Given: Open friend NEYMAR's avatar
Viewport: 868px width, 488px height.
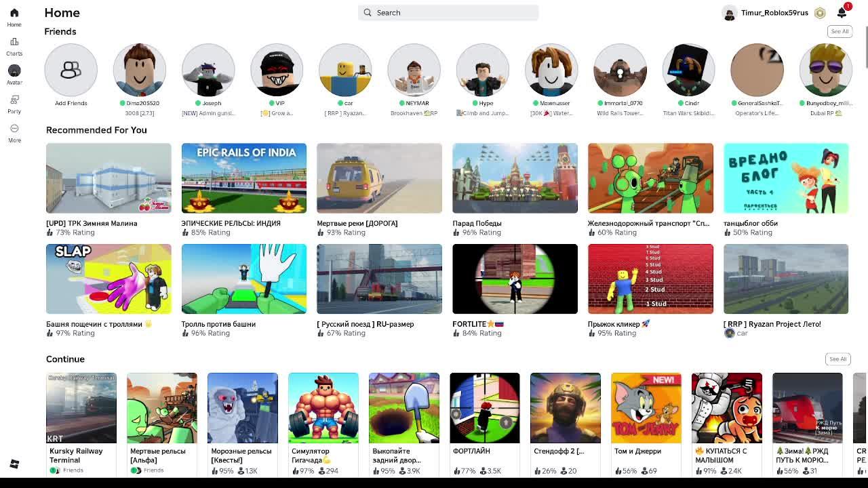Looking at the screenshot, I should (x=414, y=70).
